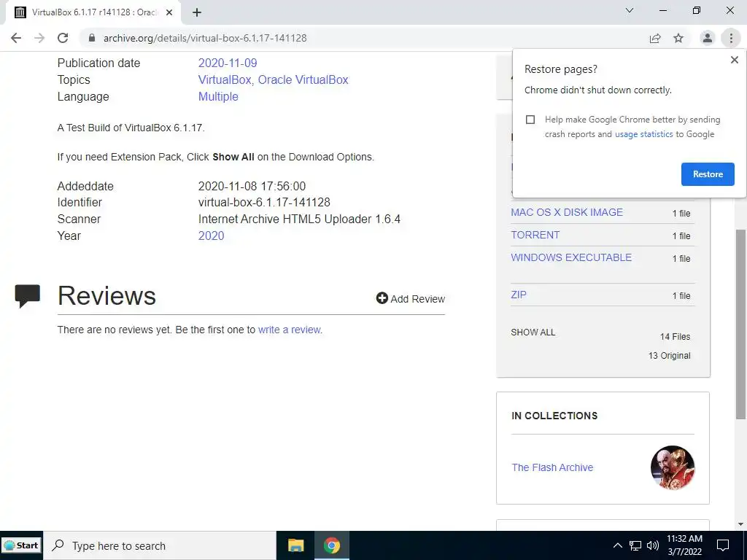The width and height of the screenshot is (747, 560).
Task: Open the share page icon in address bar
Action: tap(655, 38)
